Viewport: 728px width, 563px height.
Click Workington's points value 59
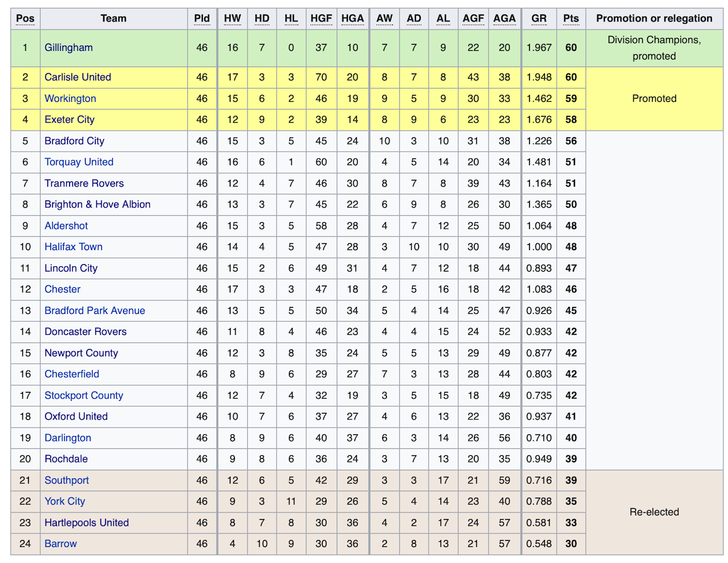coord(571,99)
